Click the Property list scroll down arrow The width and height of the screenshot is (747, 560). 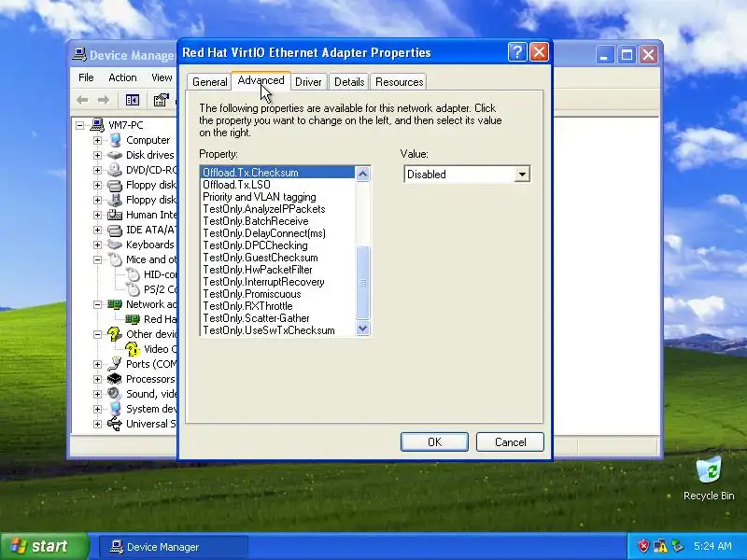(x=362, y=329)
